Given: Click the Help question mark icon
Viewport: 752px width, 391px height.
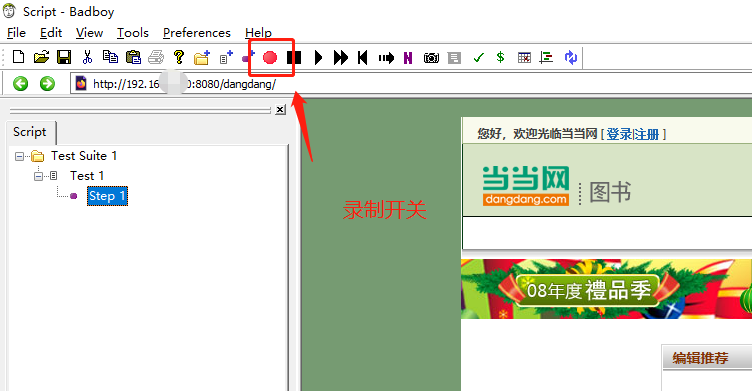Looking at the screenshot, I should coord(179,57).
